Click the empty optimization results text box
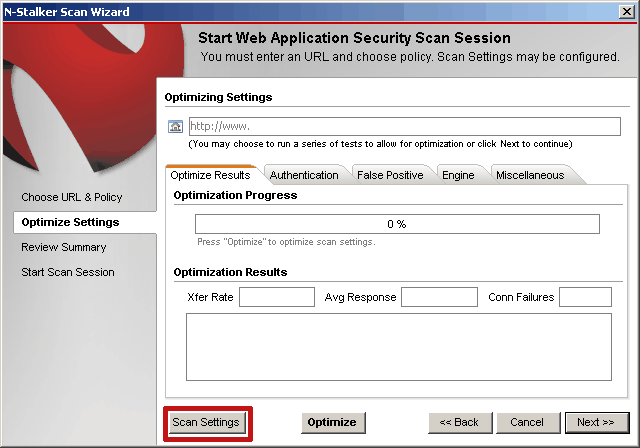The width and height of the screenshot is (640, 448). coord(399,347)
